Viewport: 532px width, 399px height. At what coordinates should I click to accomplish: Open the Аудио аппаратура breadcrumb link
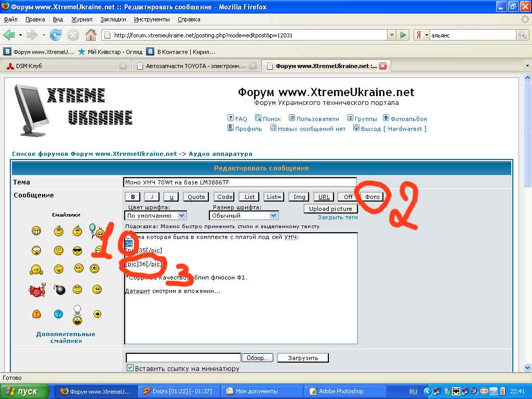click(x=220, y=154)
